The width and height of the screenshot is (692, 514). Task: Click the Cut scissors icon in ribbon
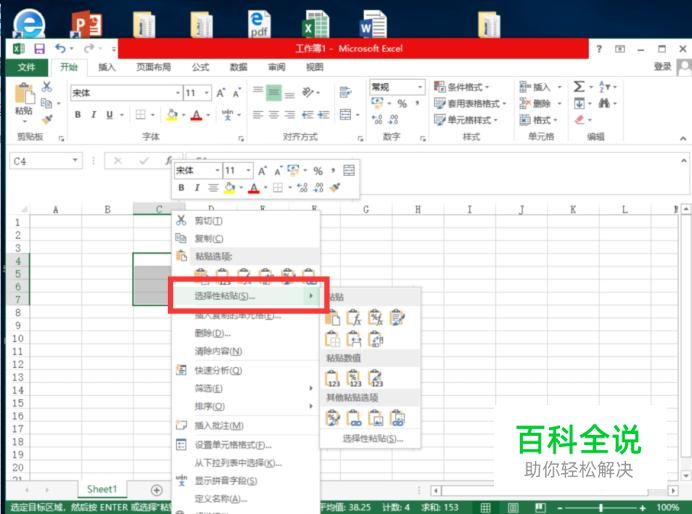pos(47,87)
